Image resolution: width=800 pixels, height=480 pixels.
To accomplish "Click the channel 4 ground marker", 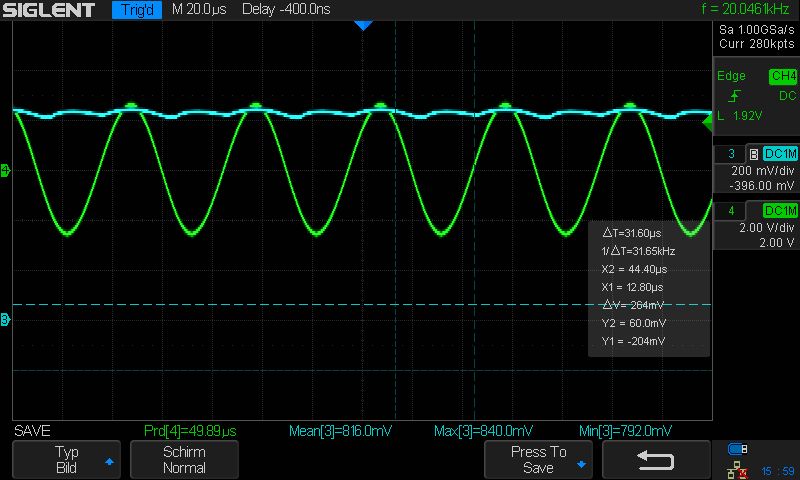I will click(5, 170).
